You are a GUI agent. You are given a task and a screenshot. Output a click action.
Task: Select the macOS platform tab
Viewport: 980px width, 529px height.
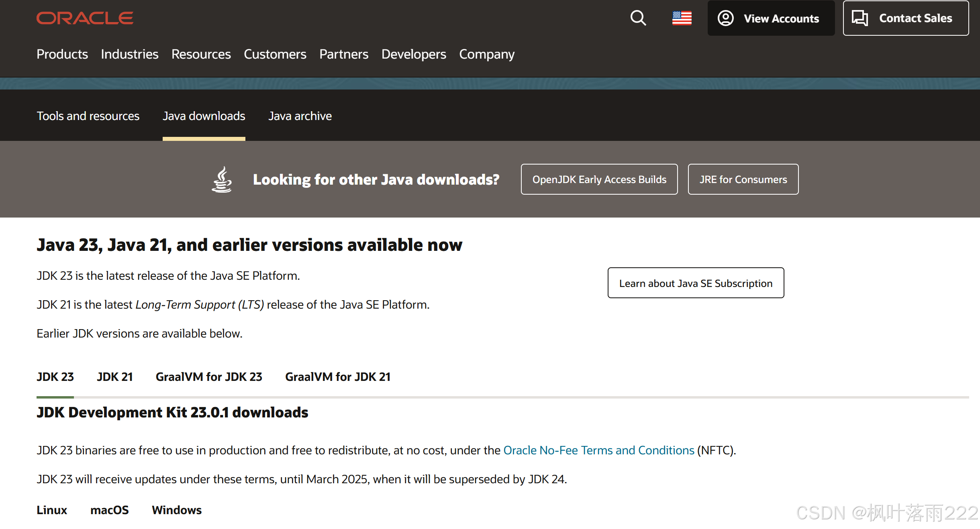click(x=109, y=510)
